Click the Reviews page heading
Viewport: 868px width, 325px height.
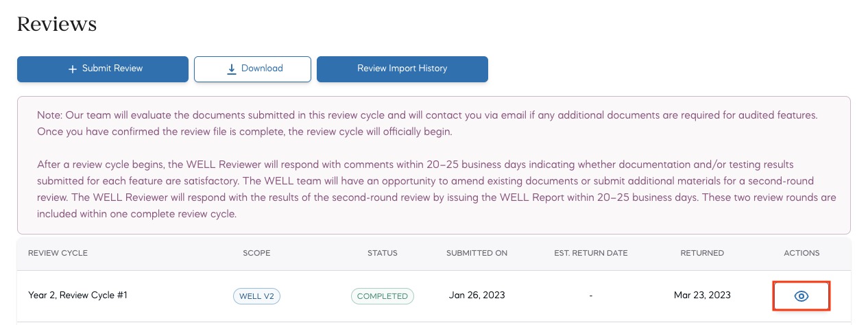(x=57, y=25)
